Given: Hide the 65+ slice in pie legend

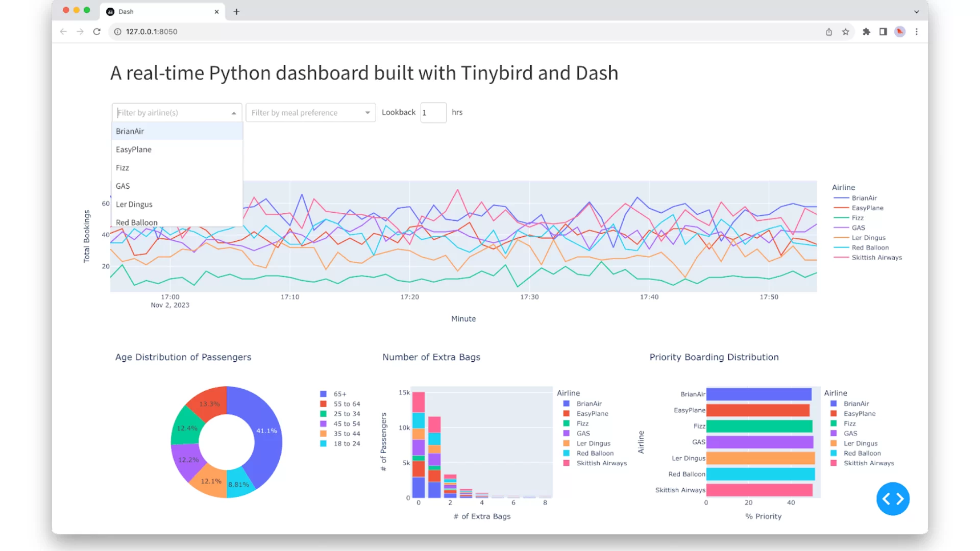Looking at the screenshot, I should [339, 394].
